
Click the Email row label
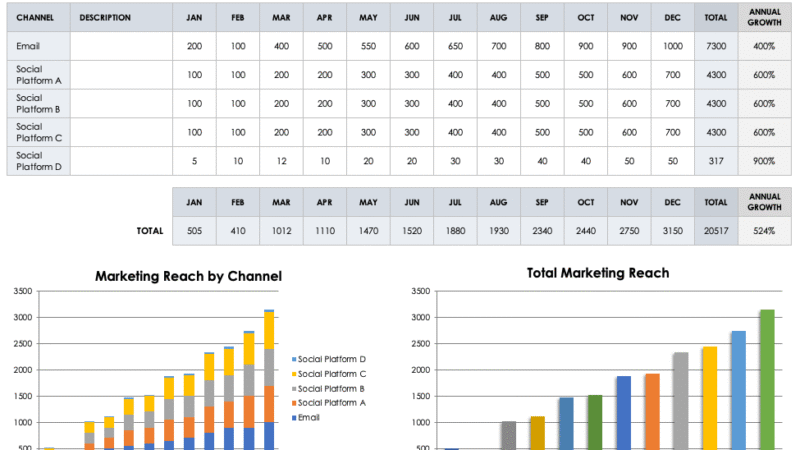(x=38, y=46)
